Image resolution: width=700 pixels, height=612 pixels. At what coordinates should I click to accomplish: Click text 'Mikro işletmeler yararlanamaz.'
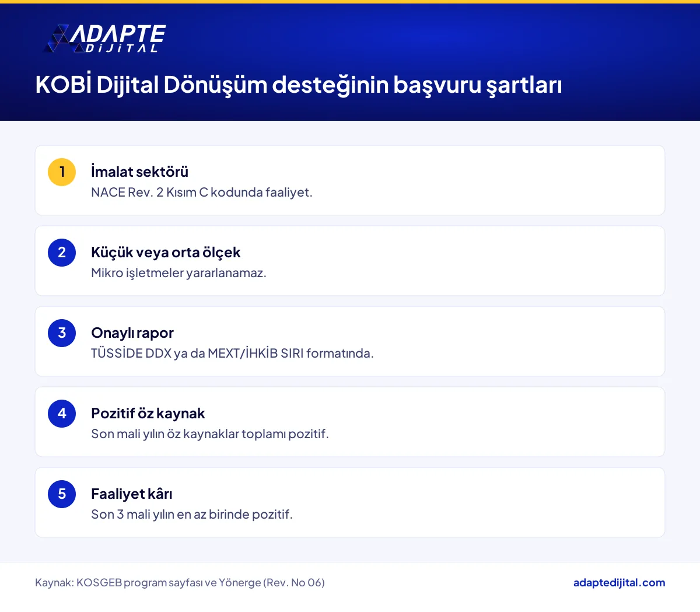[x=178, y=273]
